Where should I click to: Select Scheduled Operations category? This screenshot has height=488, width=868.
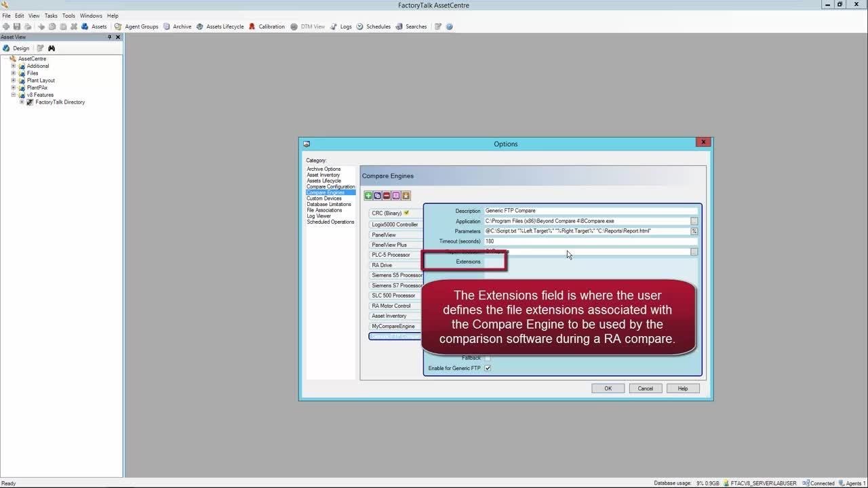click(x=330, y=222)
